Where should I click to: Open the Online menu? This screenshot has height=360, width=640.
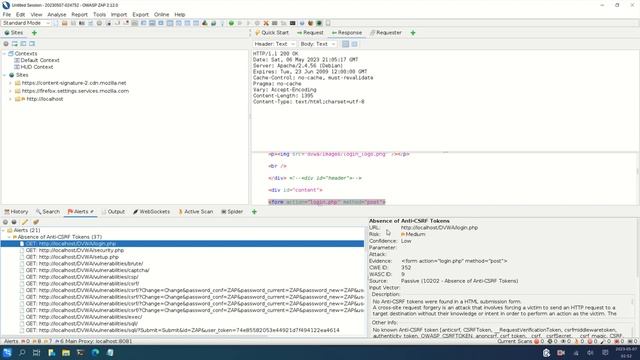[x=162, y=14]
